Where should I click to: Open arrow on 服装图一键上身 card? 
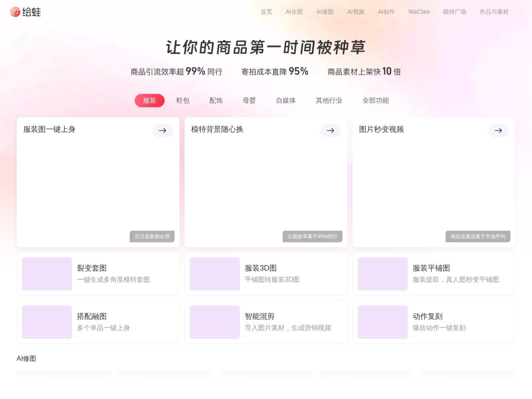(163, 131)
